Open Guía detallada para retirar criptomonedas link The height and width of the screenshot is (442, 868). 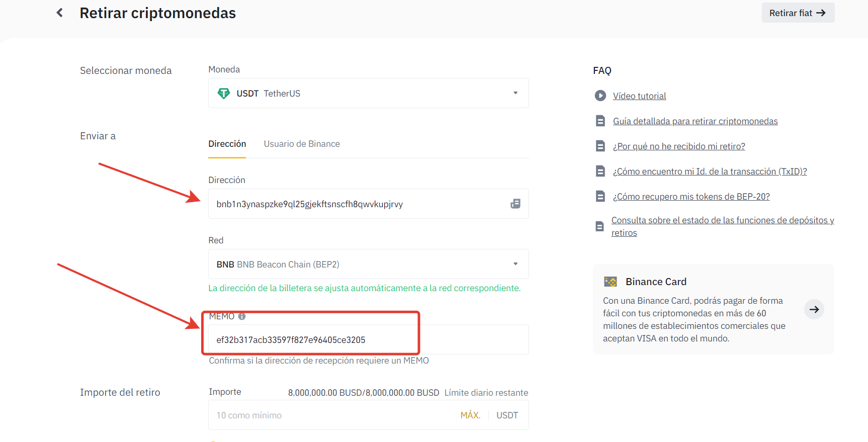695,121
